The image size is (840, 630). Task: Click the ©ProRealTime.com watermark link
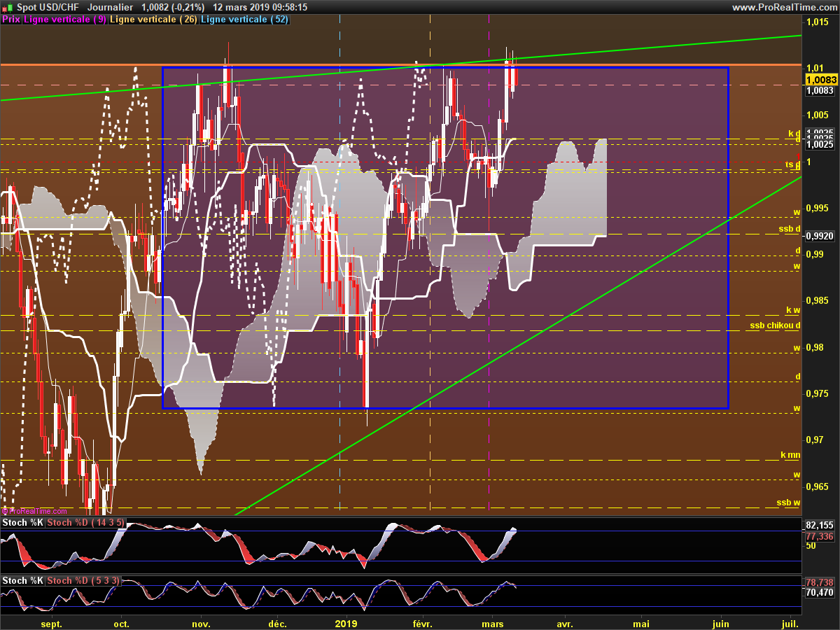[34, 512]
